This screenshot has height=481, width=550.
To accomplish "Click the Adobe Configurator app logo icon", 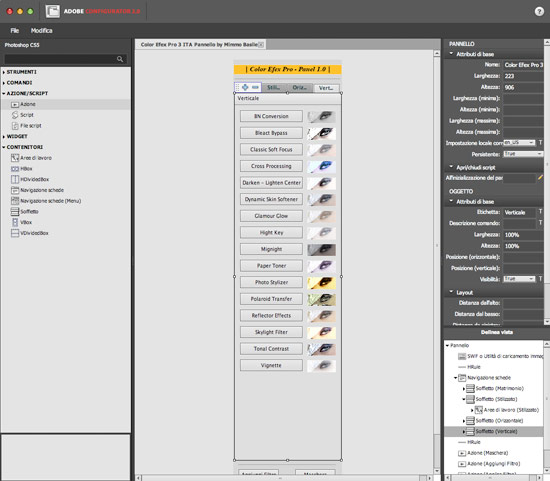I will click(53, 11).
